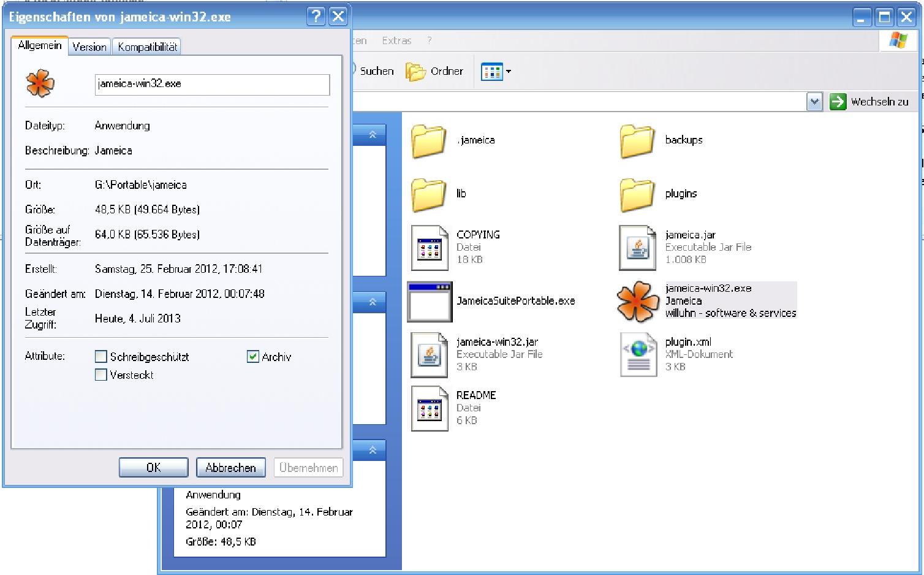Viewport: 924px width, 575px height.
Task: Click the Windows logo in Explorer
Action: tap(898, 40)
